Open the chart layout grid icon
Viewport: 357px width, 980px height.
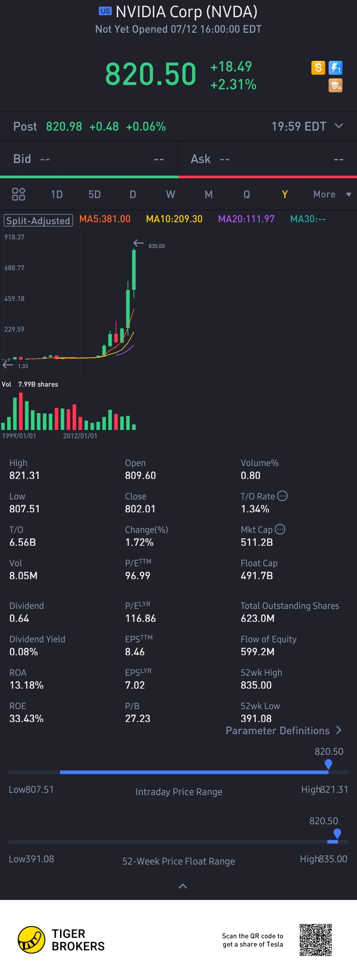[x=19, y=194]
